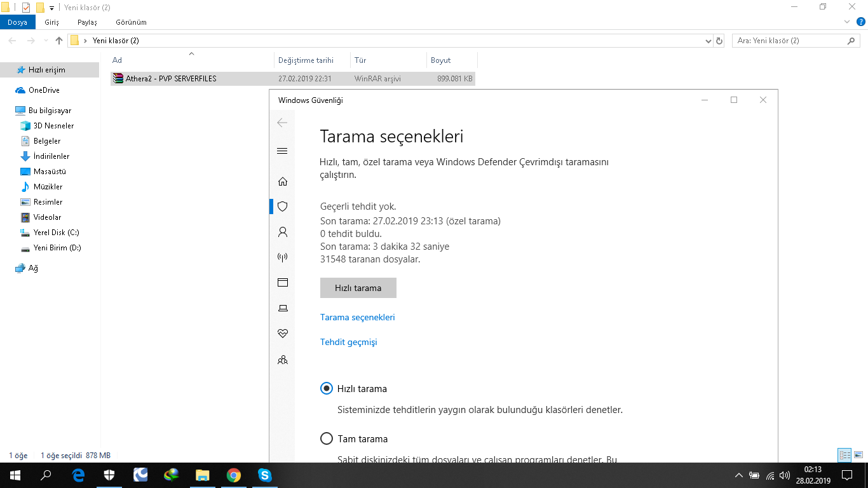Open the Windows Start menu
The image size is (868, 488).
coord(15,475)
